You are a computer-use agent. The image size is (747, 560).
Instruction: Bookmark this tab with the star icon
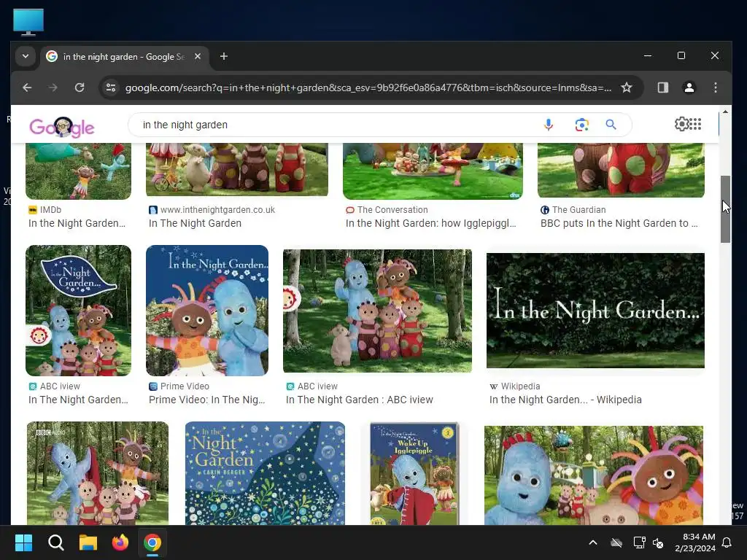click(x=627, y=87)
